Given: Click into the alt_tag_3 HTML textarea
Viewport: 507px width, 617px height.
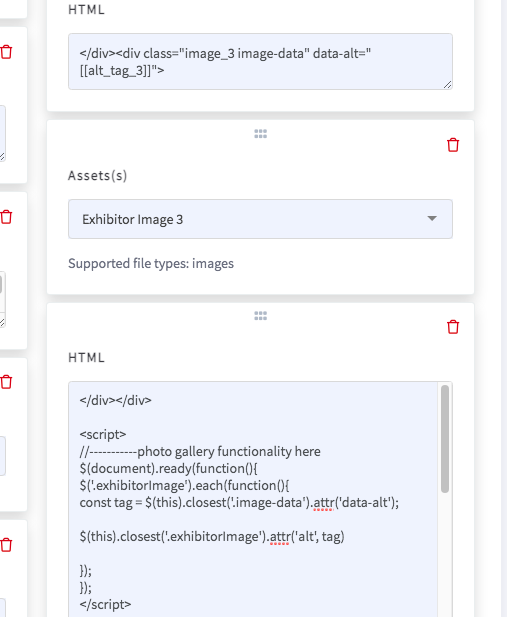Looking at the screenshot, I should pos(260,61).
